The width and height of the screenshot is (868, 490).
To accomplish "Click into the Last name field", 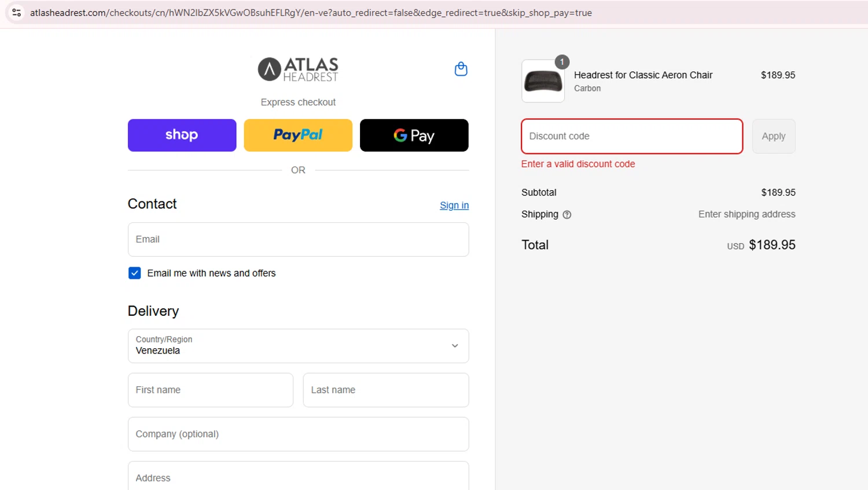I will coord(386,390).
